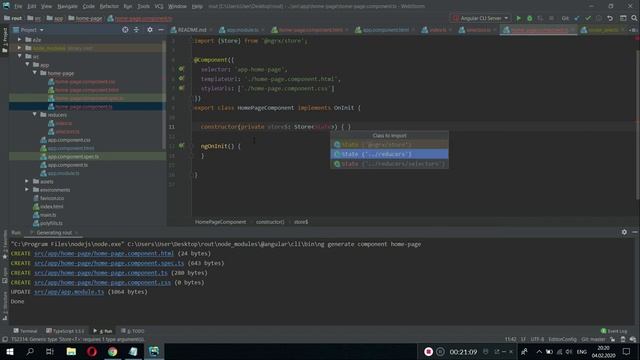Open Chrome from the taskbar
The width and height of the screenshot is (640, 360).
click(112, 351)
